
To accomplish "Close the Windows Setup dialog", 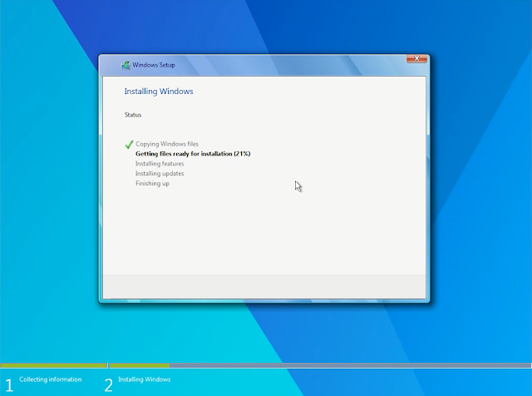I will (x=416, y=58).
